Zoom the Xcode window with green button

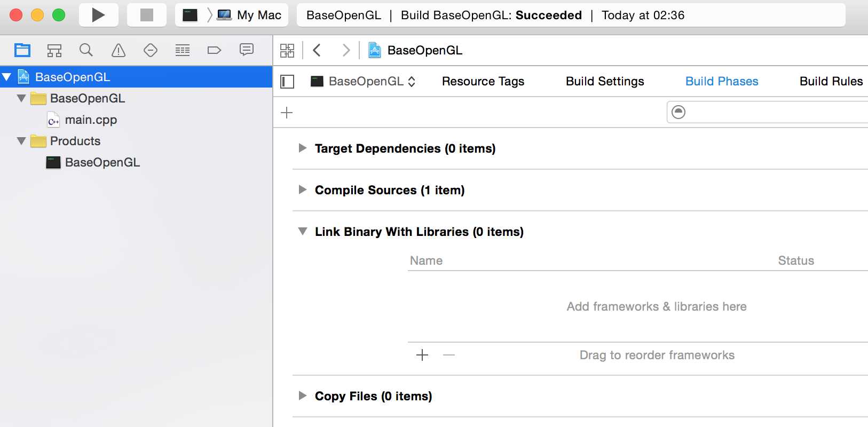(59, 15)
